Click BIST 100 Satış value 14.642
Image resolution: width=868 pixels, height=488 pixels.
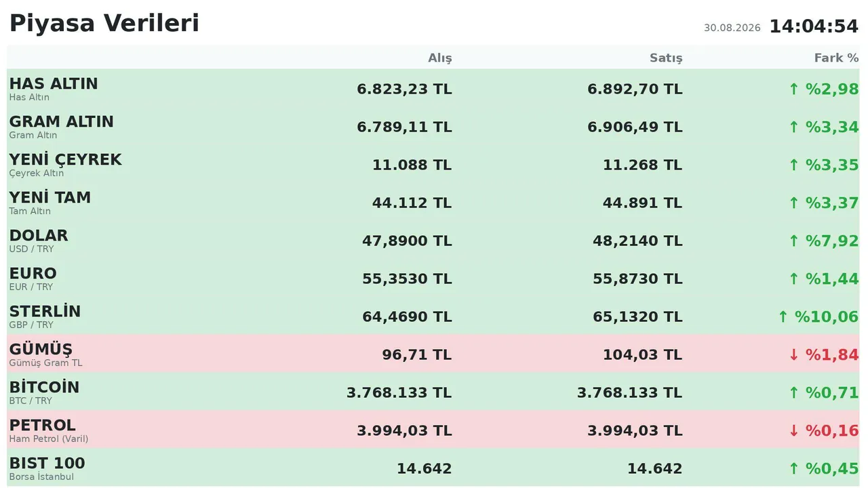click(655, 468)
